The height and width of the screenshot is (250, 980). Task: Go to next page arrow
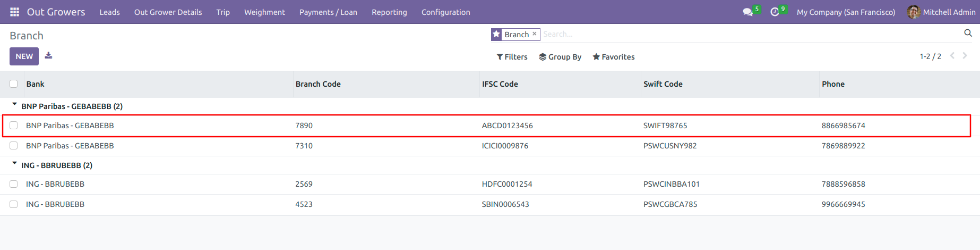click(965, 55)
